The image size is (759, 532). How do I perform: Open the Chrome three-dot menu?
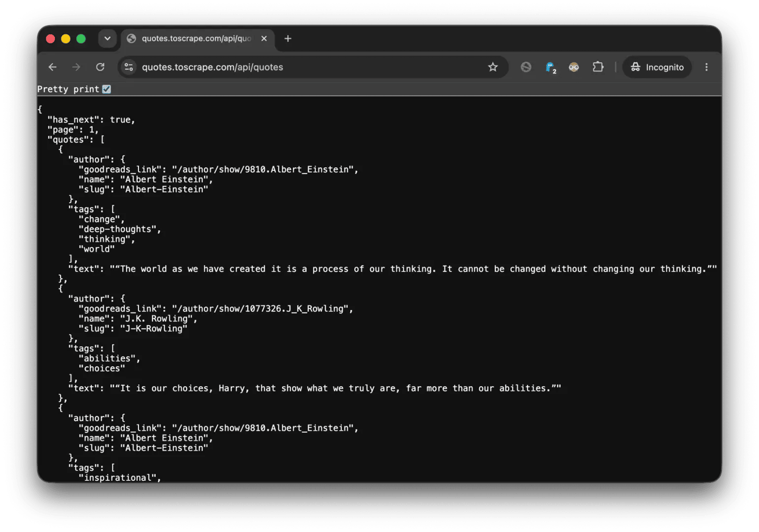pyautogui.click(x=706, y=67)
